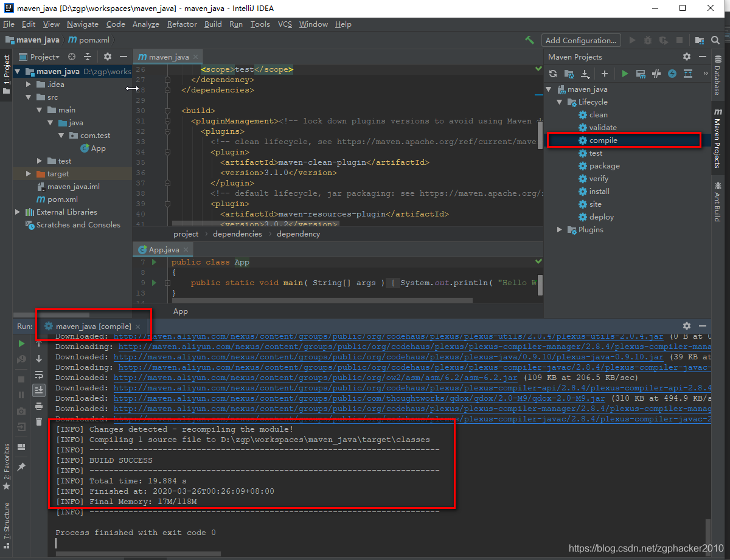Click Download Sources and Documentation icon

click(x=585, y=74)
